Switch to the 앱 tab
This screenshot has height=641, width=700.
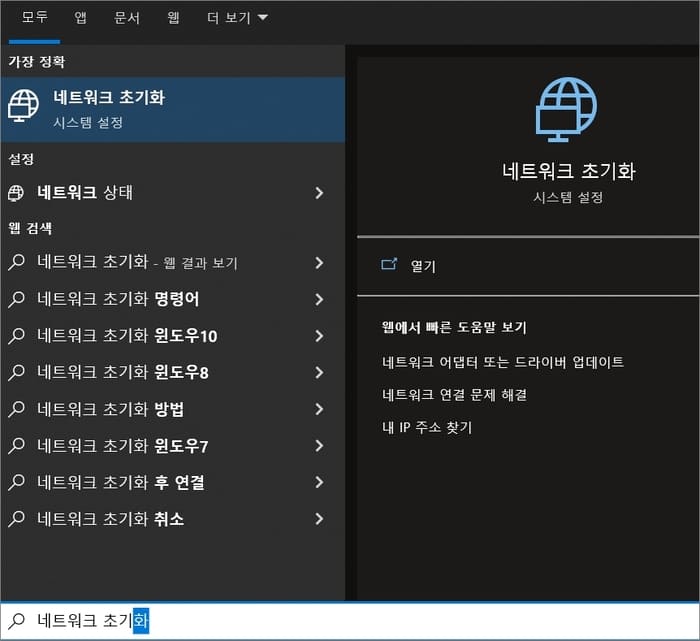click(x=80, y=17)
